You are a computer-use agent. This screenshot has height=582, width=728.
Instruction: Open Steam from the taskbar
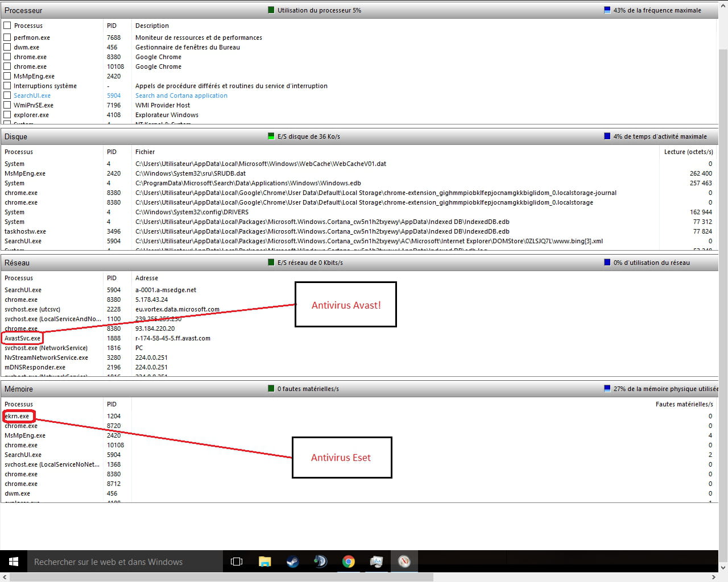click(x=292, y=562)
